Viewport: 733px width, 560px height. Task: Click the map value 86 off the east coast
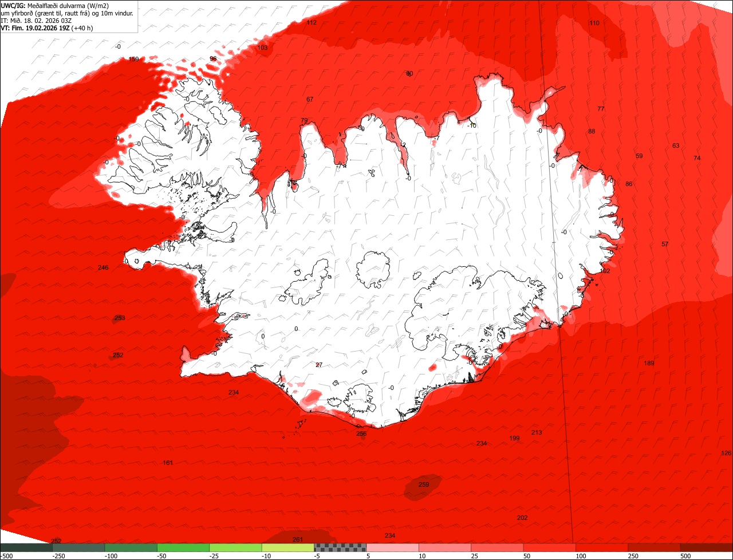point(629,184)
